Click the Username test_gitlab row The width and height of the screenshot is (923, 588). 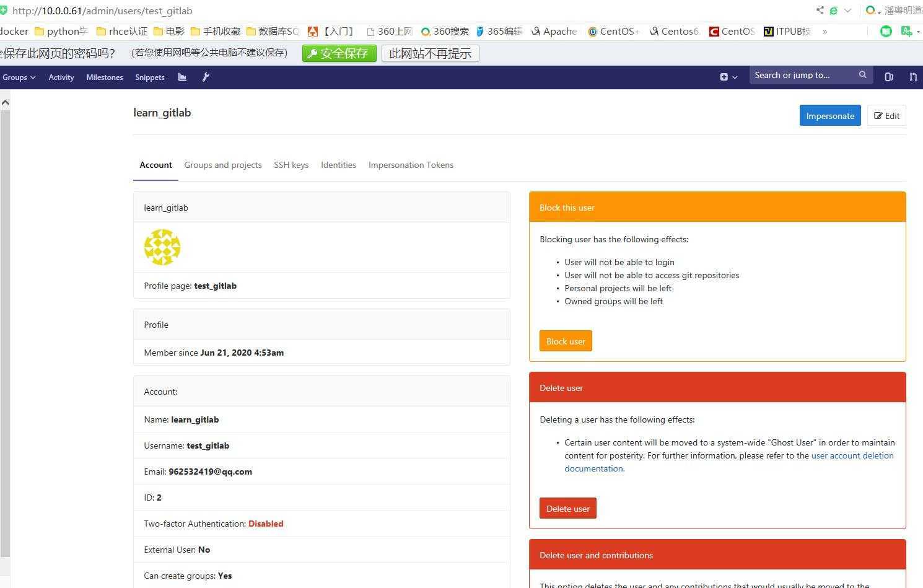click(322, 445)
